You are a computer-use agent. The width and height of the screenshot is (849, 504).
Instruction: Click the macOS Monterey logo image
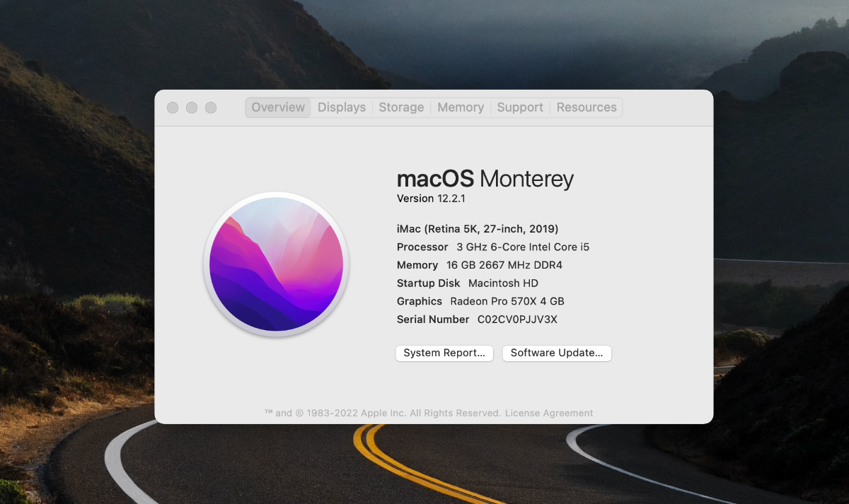(276, 264)
